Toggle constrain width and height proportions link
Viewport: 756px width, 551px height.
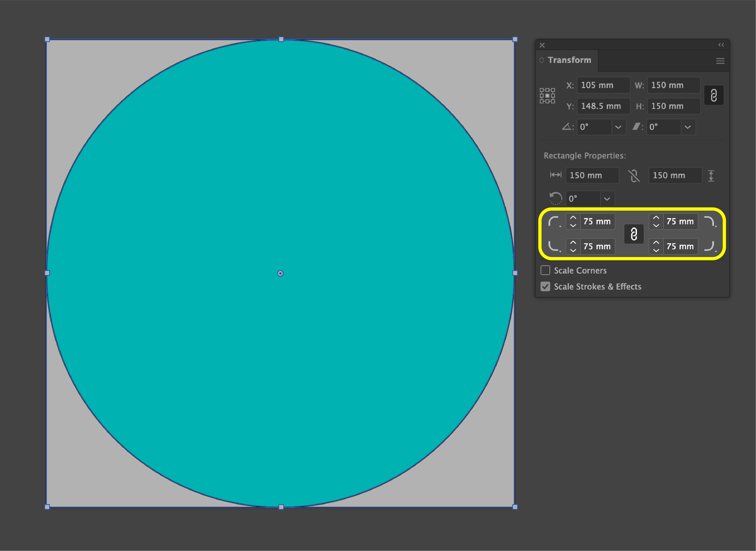click(714, 95)
